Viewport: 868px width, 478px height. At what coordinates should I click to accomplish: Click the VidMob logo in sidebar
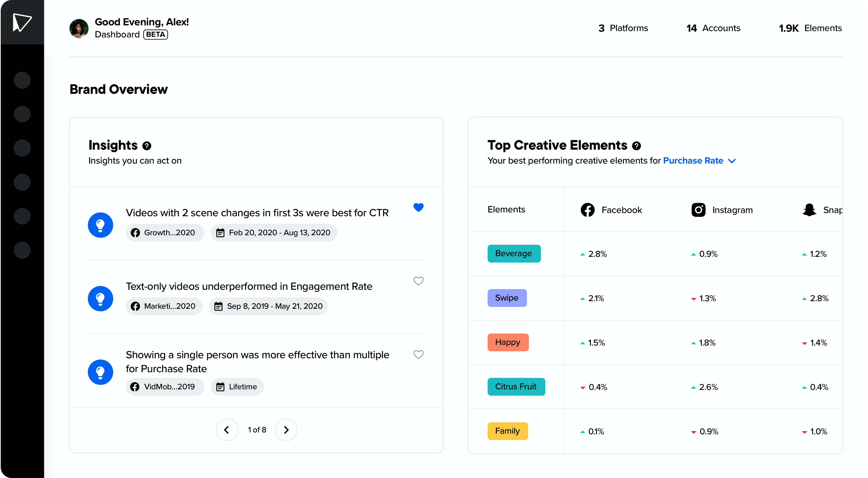pos(22,22)
